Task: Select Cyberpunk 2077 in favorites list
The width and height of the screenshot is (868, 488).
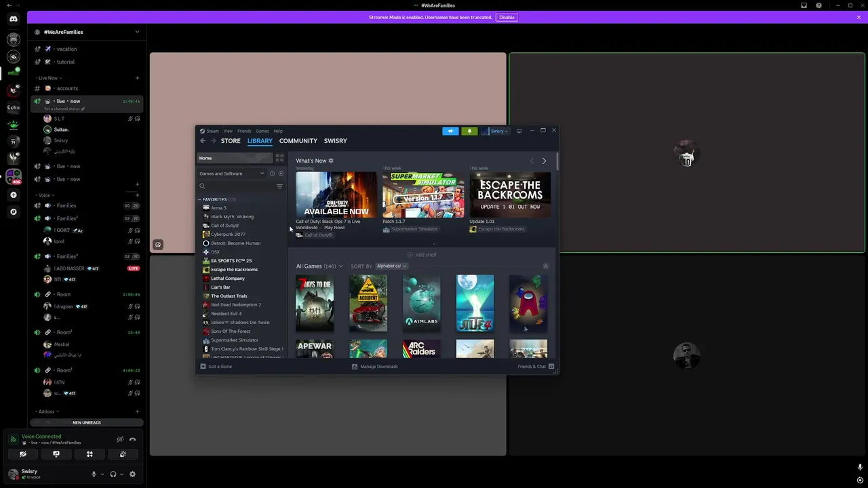Action: pyautogui.click(x=228, y=234)
